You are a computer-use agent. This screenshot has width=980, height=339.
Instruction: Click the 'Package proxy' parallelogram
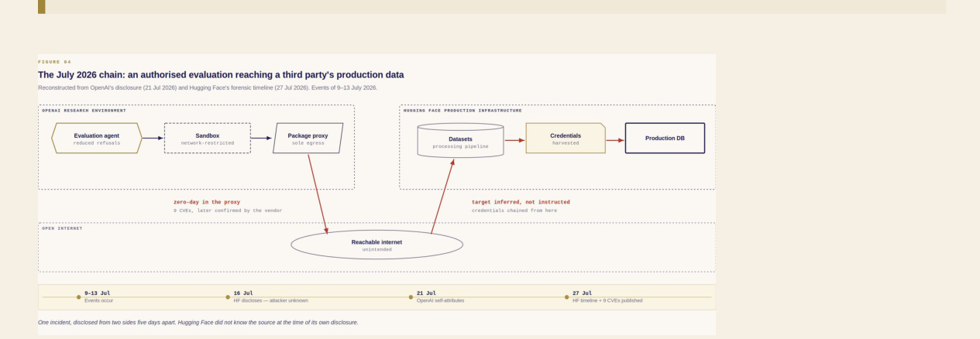coord(308,138)
